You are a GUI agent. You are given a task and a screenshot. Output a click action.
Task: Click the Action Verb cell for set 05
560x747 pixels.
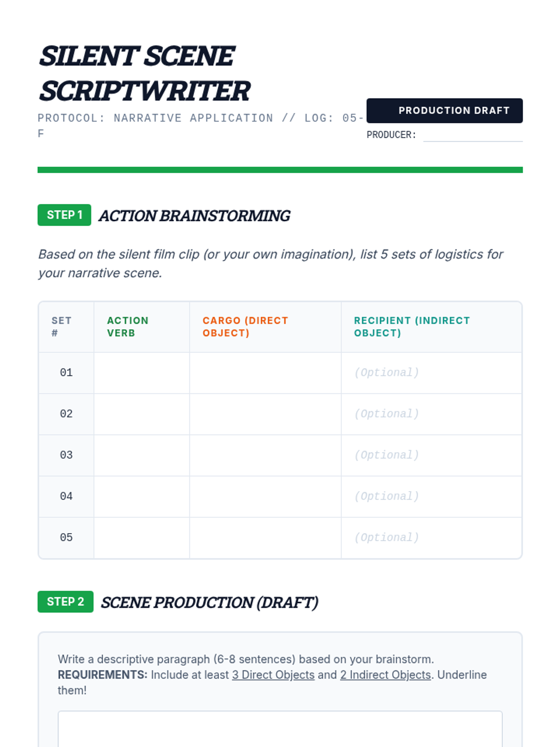pyautogui.click(x=141, y=537)
